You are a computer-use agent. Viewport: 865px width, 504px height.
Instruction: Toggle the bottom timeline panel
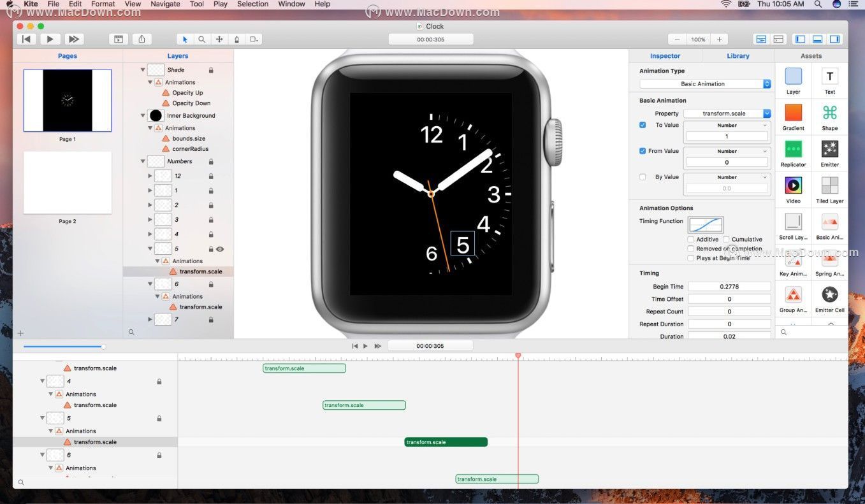[x=818, y=39]
